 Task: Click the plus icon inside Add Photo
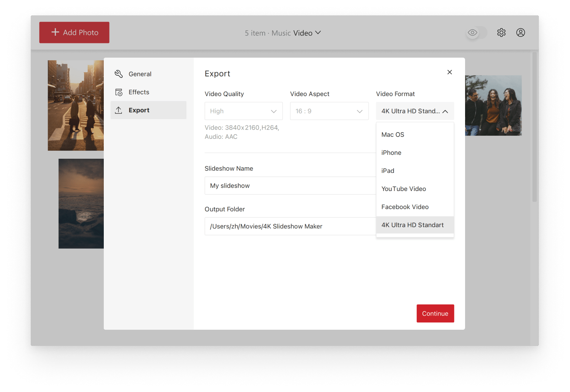click(55, 32)
